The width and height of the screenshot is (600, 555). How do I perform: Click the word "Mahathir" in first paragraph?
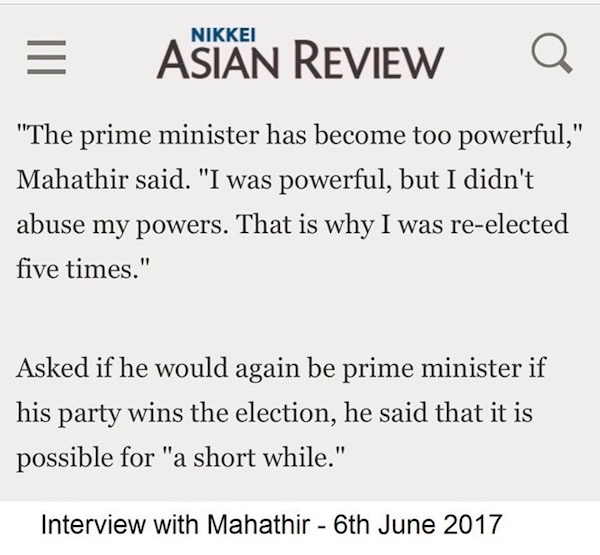point(72,179)
